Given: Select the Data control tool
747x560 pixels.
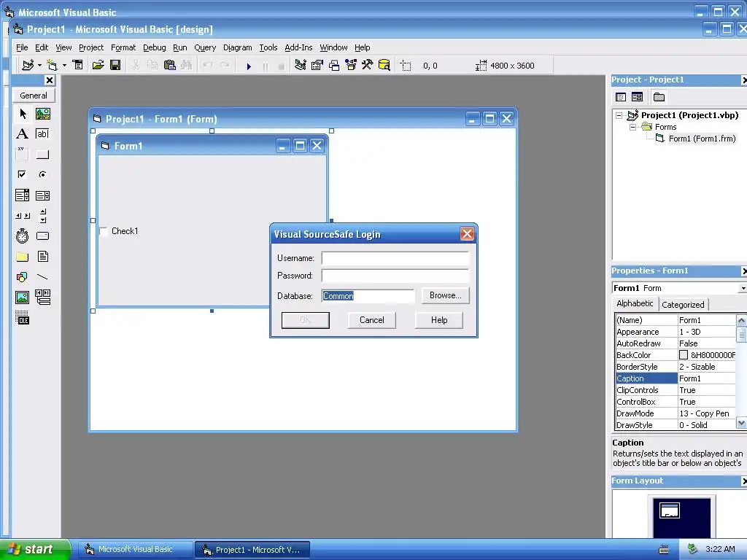Looking at the screenshot, I should (43, 297).
